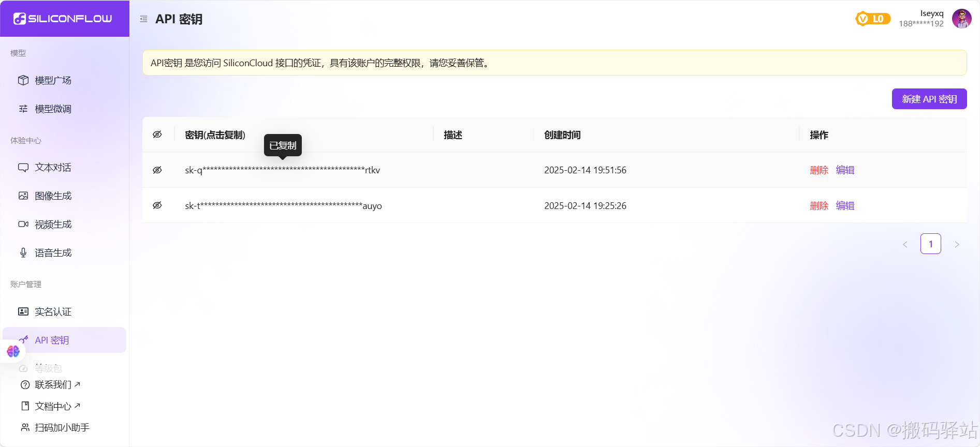Click 文档中心 book icon
Image resolution: width=980 pixels, height=447 pixels.
coord(25,406)
